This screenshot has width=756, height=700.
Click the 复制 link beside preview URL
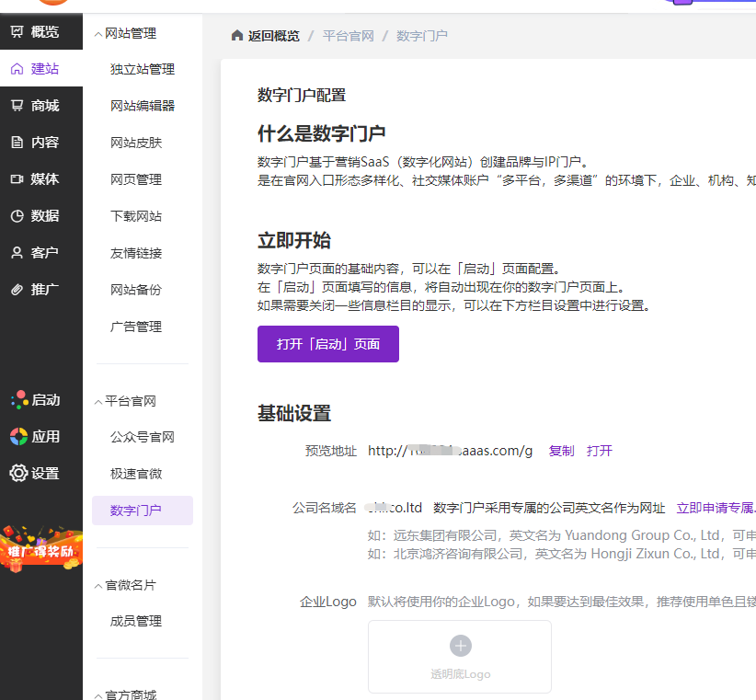[561, 451]
